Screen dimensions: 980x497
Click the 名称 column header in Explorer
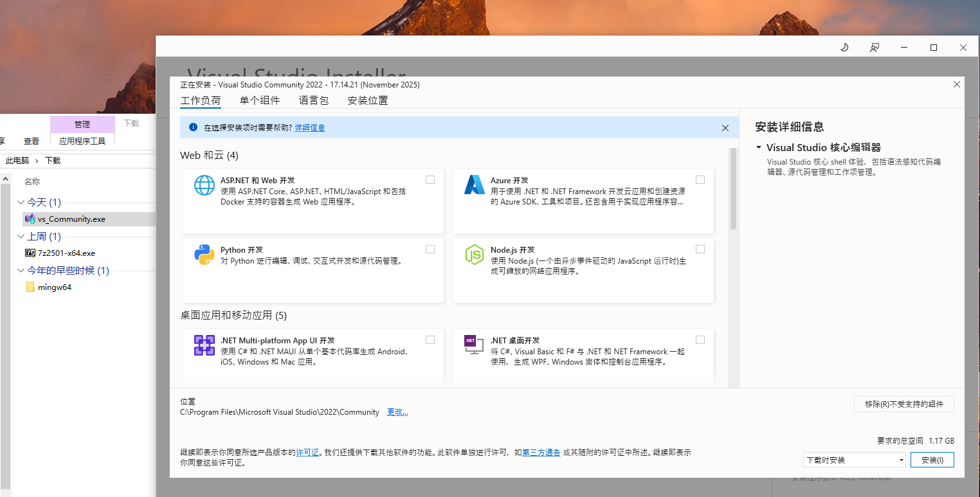pos(32,182)
